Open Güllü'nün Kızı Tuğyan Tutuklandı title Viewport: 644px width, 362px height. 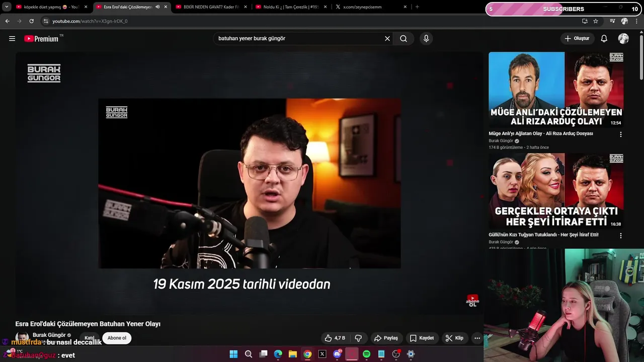[543, 234]
